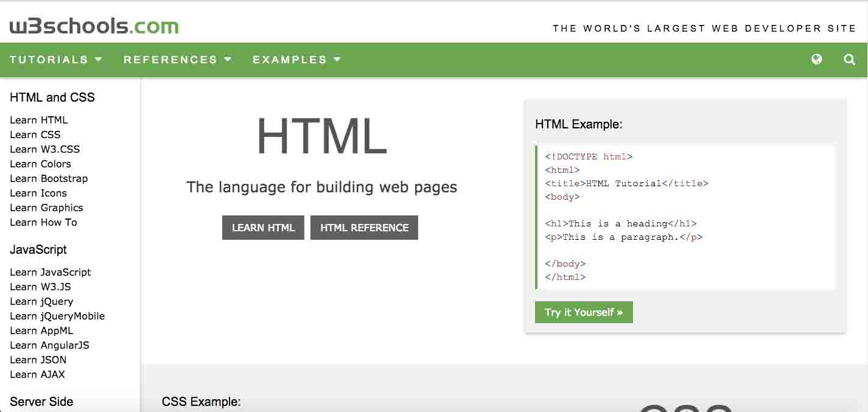Open search with the magnifier icon

click(849, 59)
